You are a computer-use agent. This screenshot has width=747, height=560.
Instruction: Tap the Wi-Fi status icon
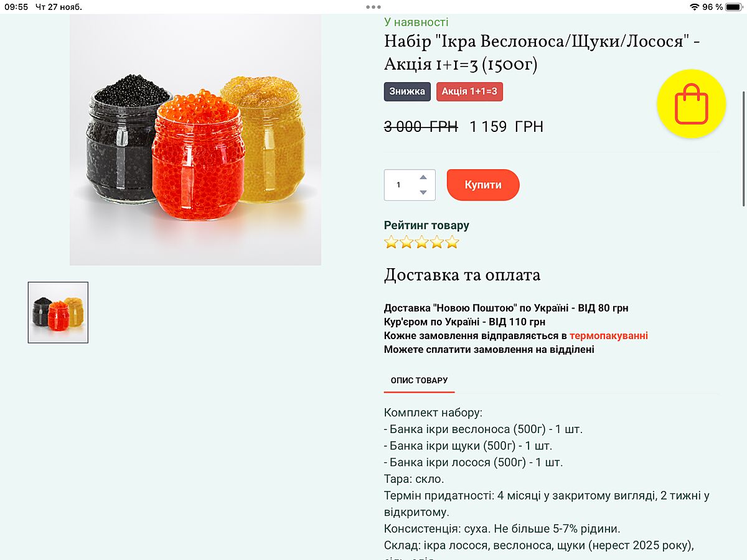point(694,7)
